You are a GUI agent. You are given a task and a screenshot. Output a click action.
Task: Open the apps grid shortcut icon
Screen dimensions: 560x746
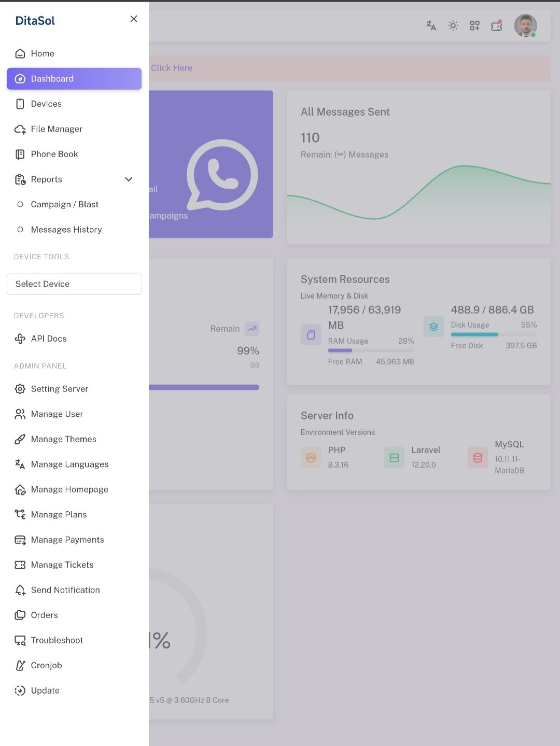(x=474, y=25)
